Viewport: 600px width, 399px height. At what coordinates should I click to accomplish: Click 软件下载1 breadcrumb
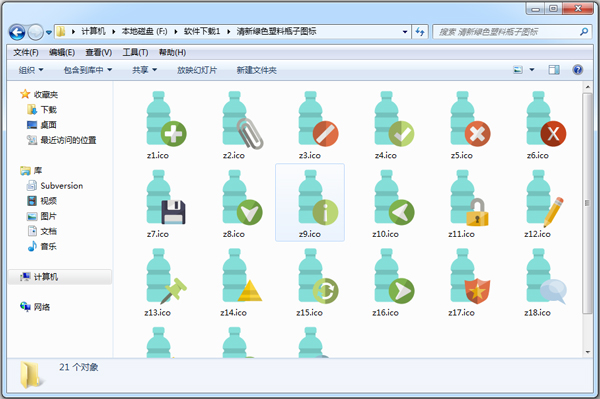pyautogui.click(x=202, y=31)
